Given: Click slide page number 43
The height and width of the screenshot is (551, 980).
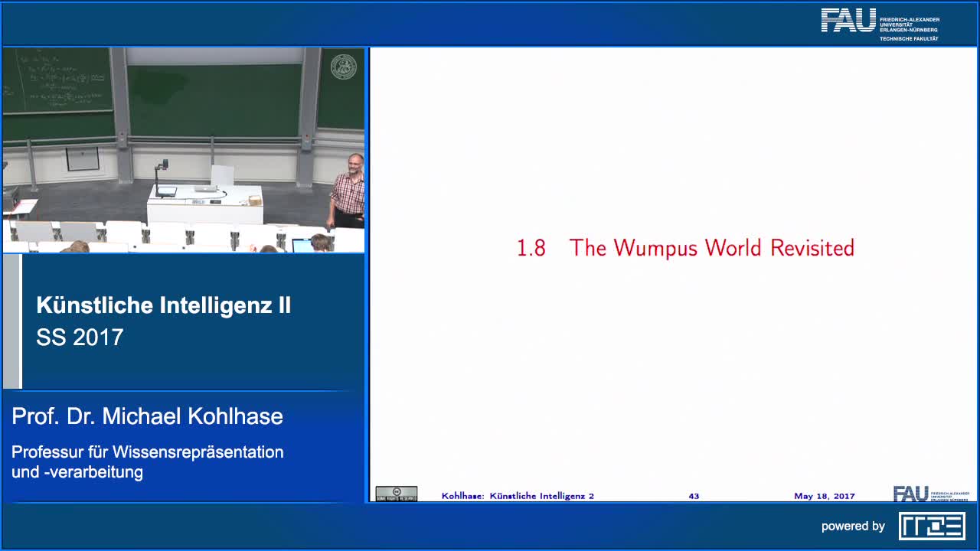Looking at the screenshot, I should [694, 496].
